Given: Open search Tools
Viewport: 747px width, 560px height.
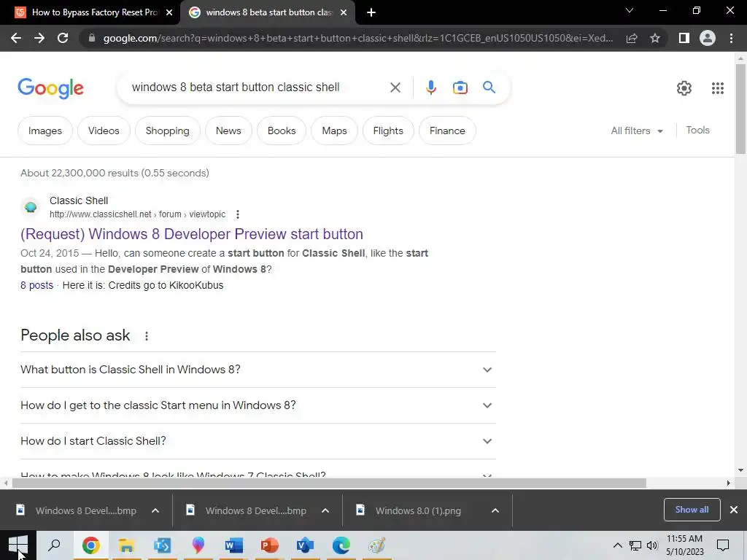Looking at the screenshot, I should click(697, 131).
